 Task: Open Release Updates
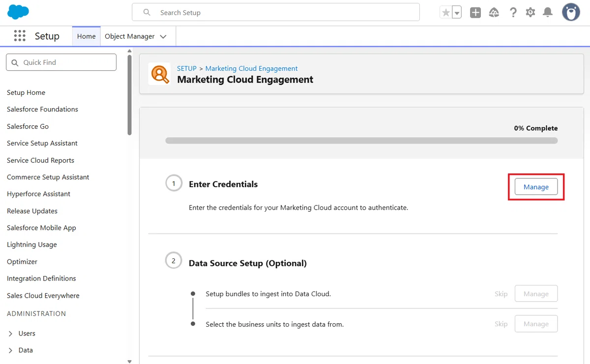32,211
